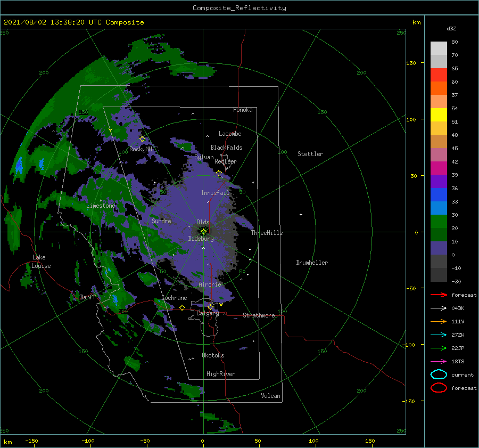
Task: Click the Limestone label
Action: (x=101, y=206)
